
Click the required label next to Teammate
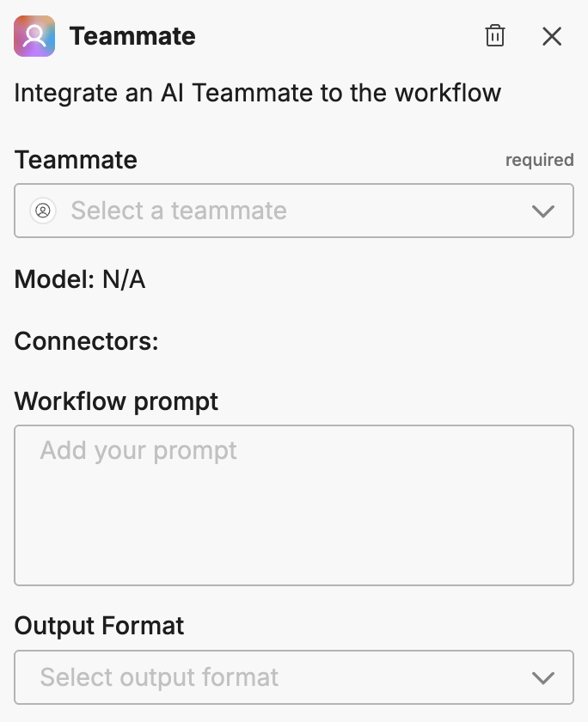tap(540, 160)
